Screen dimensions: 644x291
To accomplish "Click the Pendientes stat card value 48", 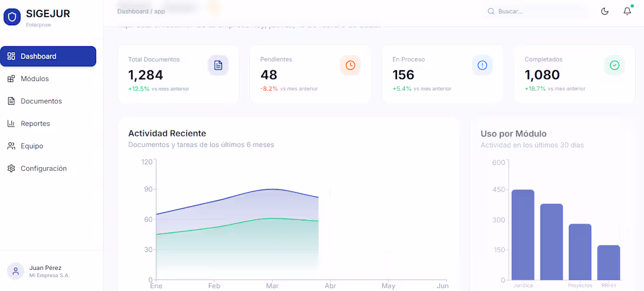I will pyautogui.click(x=269, y=75).
